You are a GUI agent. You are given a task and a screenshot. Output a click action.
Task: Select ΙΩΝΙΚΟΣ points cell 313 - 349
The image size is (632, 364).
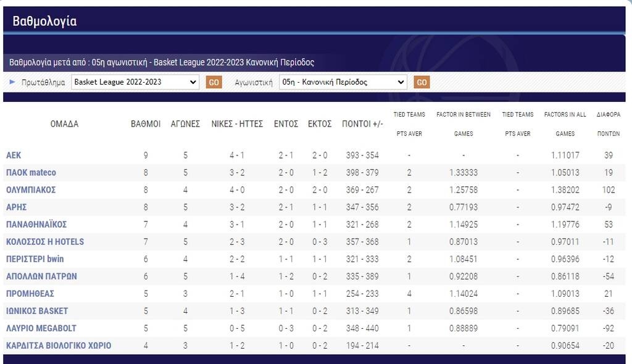pos(362,311)
